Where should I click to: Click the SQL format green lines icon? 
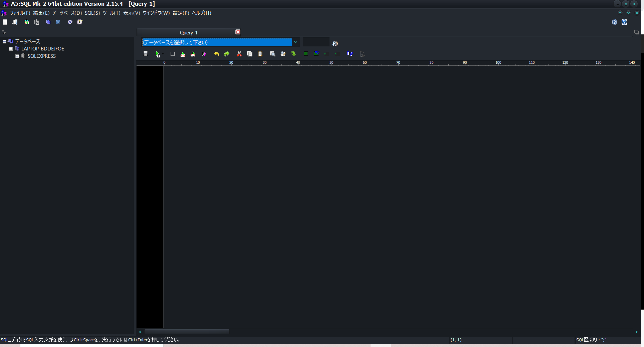[306, 54]
